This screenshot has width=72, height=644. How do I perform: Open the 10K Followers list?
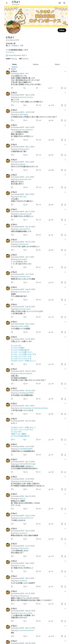click(x=24, y=59)
